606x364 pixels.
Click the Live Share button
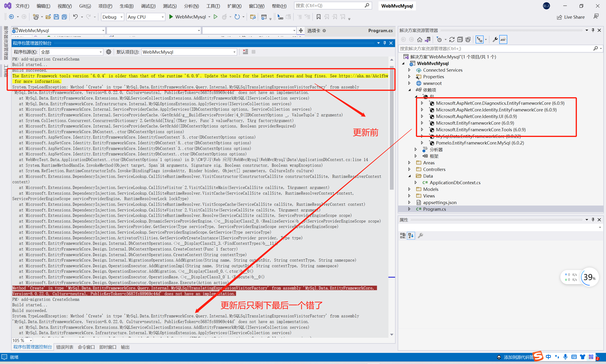tap(571, 17)
